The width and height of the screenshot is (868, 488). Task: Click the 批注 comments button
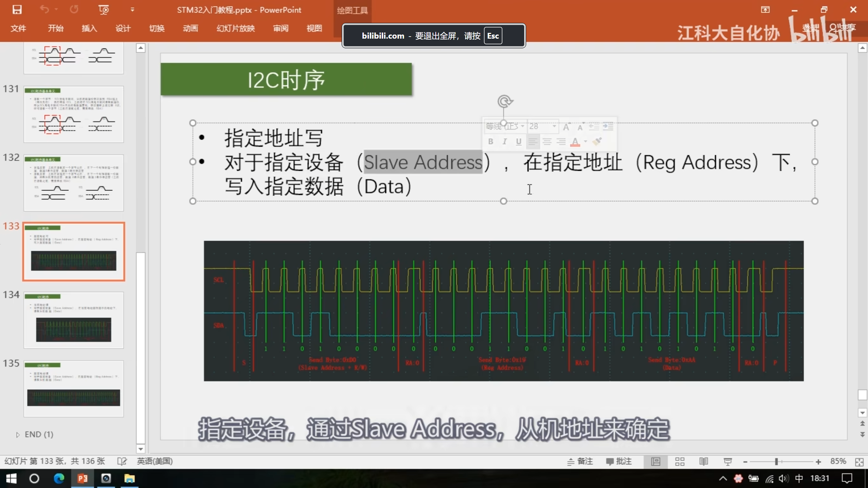pos(619,461)
